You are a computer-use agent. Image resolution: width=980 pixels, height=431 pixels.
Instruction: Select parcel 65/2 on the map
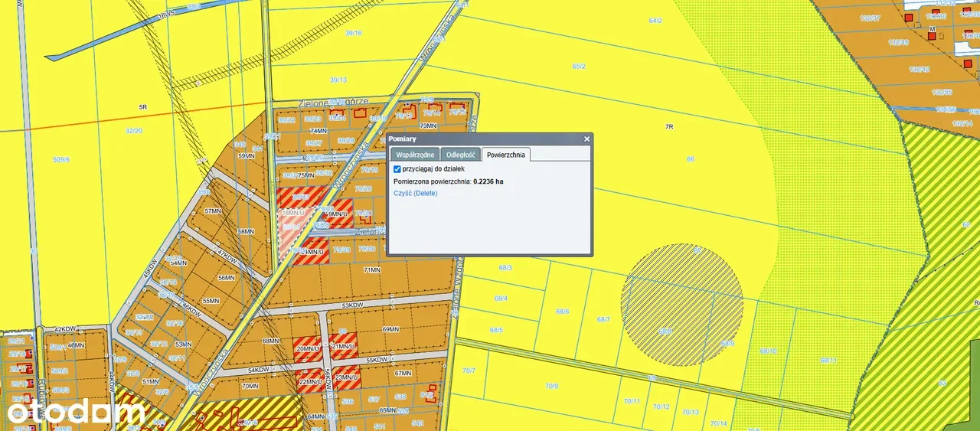pyautogui.click(x=579, y=67)
